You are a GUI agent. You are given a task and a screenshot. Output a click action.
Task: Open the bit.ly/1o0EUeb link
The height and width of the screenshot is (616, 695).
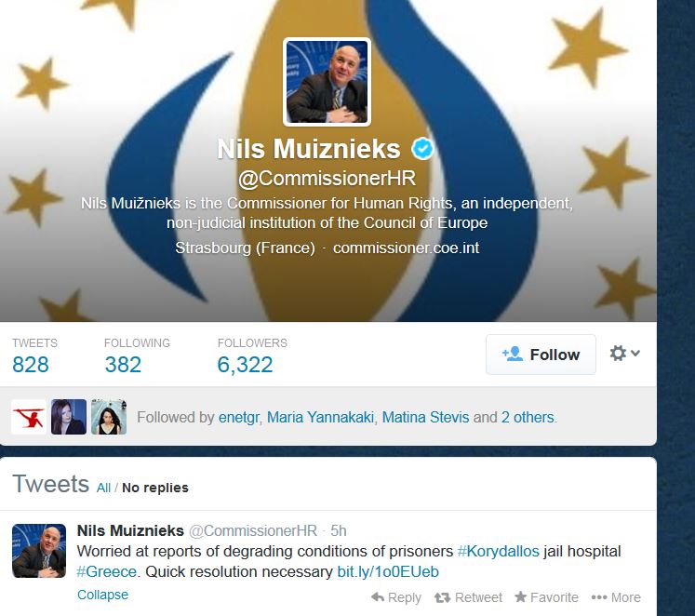388,571
